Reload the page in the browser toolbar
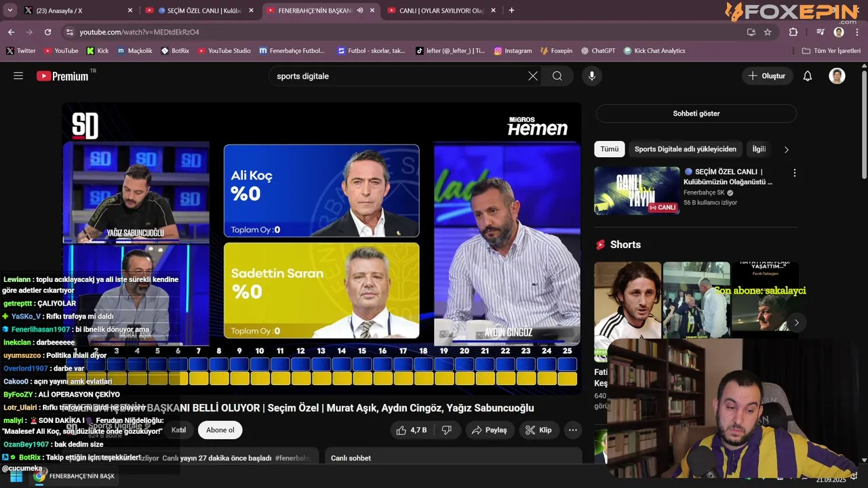Image resolution: width=868 pixels, height=488 pixels. pyautogui.click(x=47, y=32)
